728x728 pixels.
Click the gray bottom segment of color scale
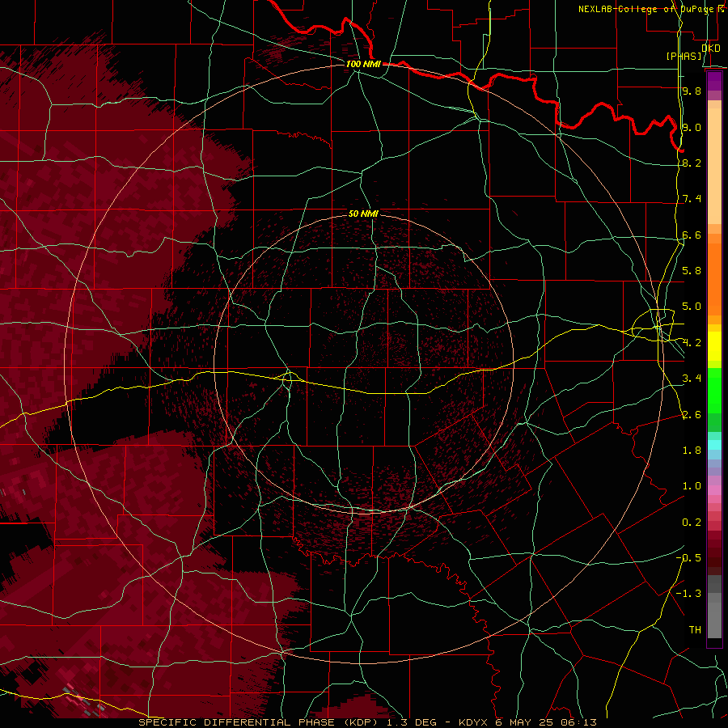point(714,620)
